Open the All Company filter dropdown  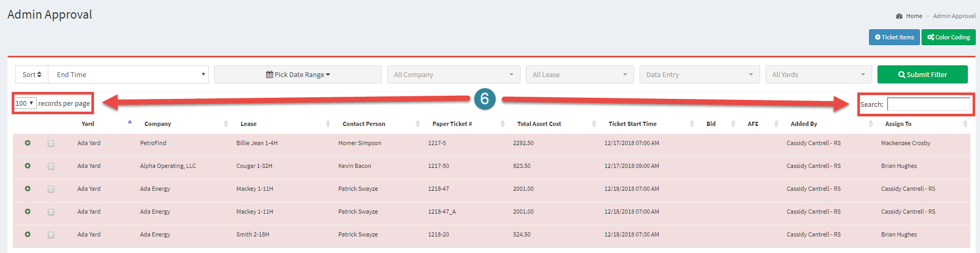click(x=454, y=74)
